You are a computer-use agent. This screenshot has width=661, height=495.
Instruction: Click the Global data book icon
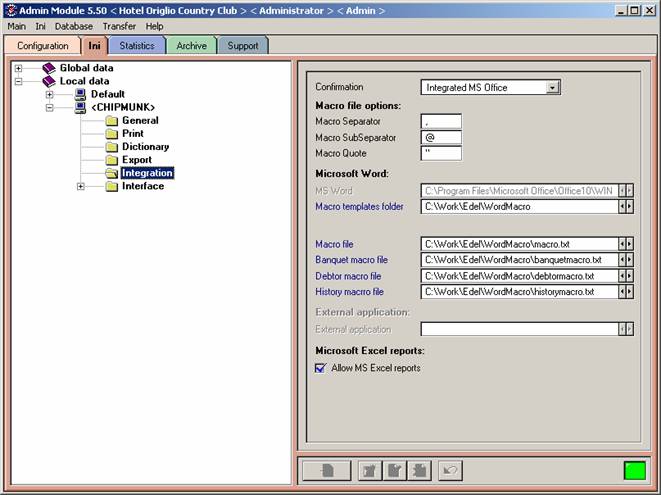(49, 68)
